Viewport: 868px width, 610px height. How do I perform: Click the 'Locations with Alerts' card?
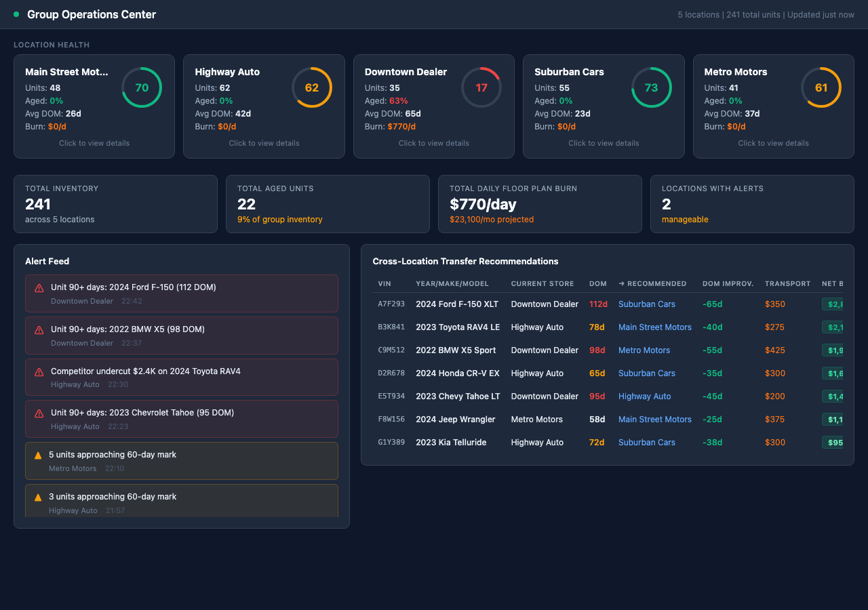(752, 204)
